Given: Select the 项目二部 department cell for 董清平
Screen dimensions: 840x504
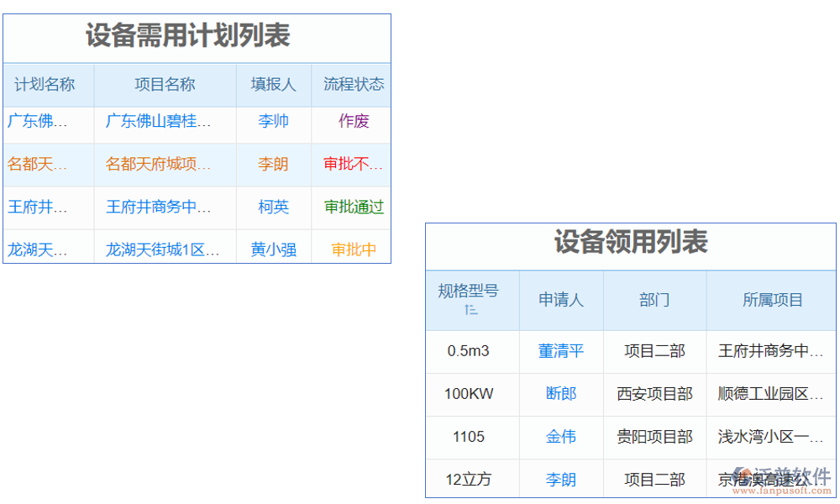Looking at the screenshot, I should click(x=654, y=351).
